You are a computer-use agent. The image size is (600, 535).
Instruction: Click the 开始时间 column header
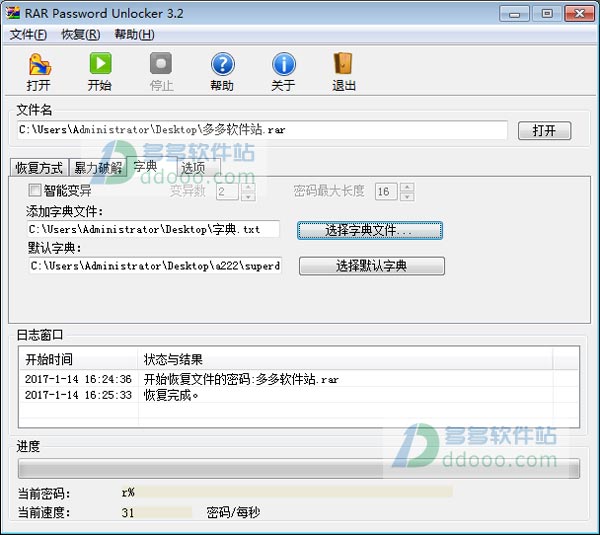pos(78,359)
